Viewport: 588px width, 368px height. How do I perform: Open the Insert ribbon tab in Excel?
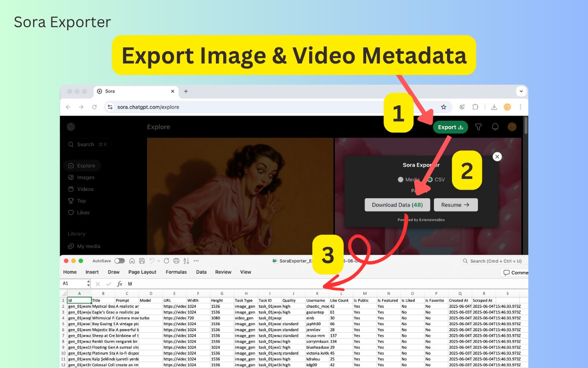click(x=92, y=272)
